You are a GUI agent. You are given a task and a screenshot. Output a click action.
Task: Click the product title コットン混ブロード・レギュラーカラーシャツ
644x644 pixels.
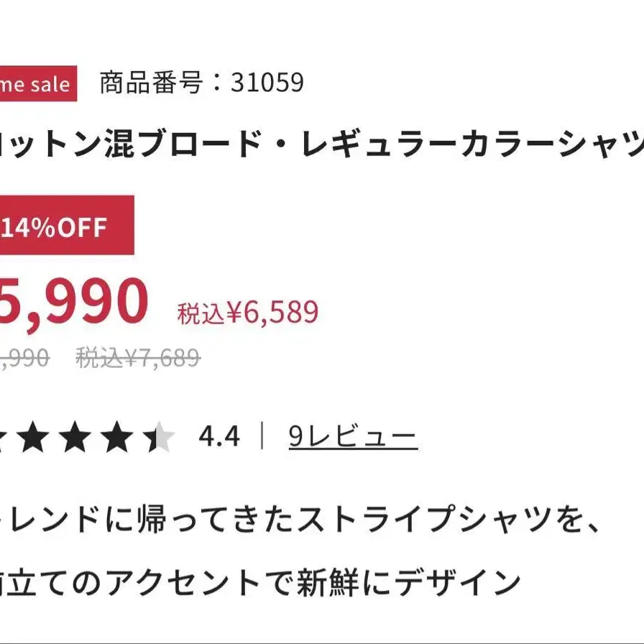click(x=322, y=143)
